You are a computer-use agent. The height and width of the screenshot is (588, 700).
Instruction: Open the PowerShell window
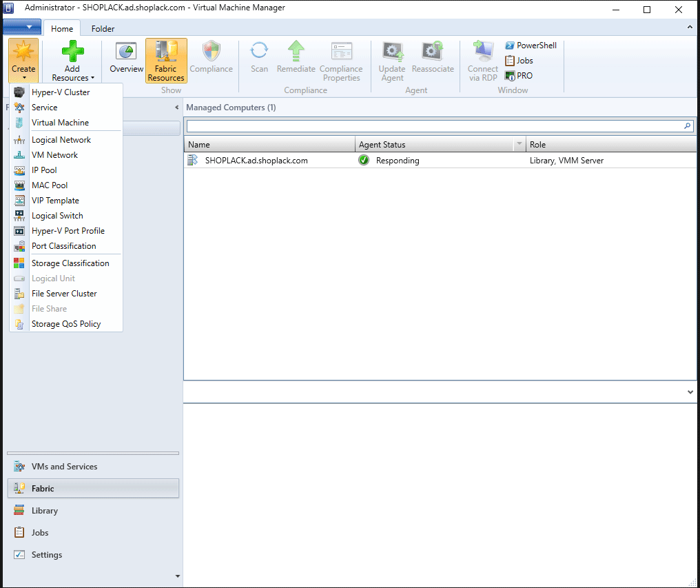[531, 45]
